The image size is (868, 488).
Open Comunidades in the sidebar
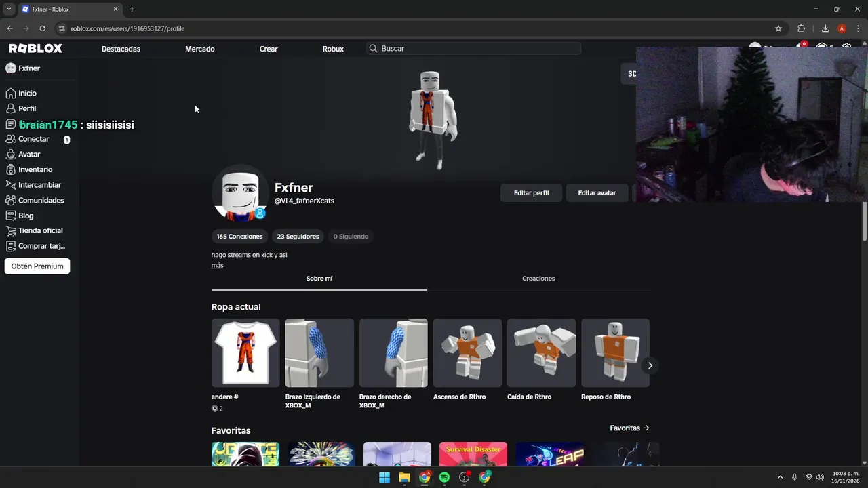tap(41, 200)
